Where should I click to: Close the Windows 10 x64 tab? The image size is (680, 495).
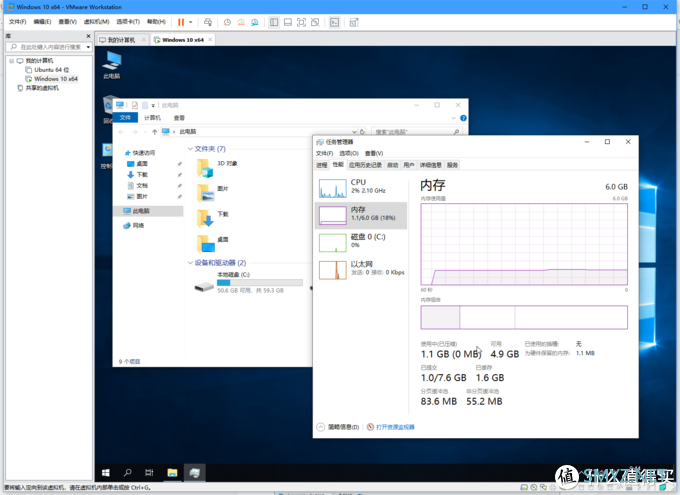coord(210,39)
